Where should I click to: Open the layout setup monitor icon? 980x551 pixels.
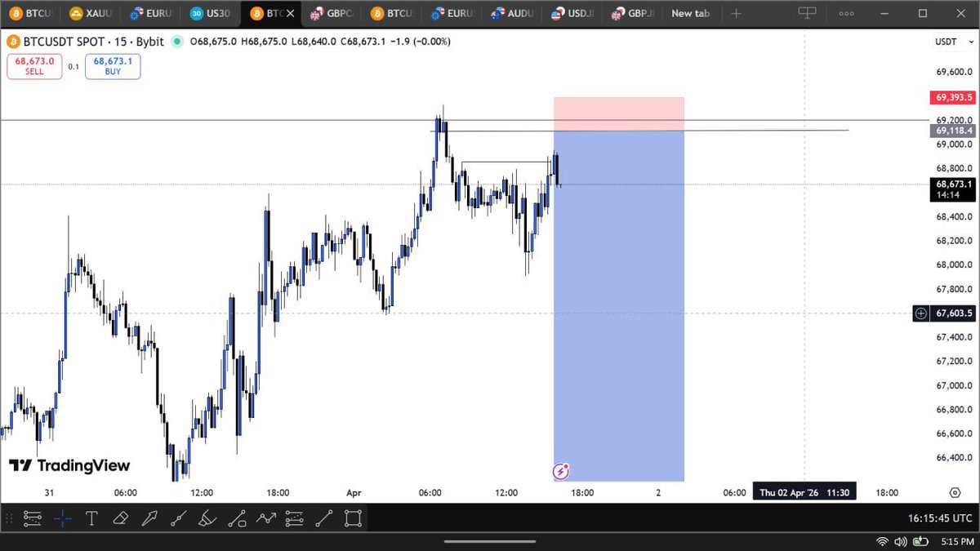tap(807, 13)
